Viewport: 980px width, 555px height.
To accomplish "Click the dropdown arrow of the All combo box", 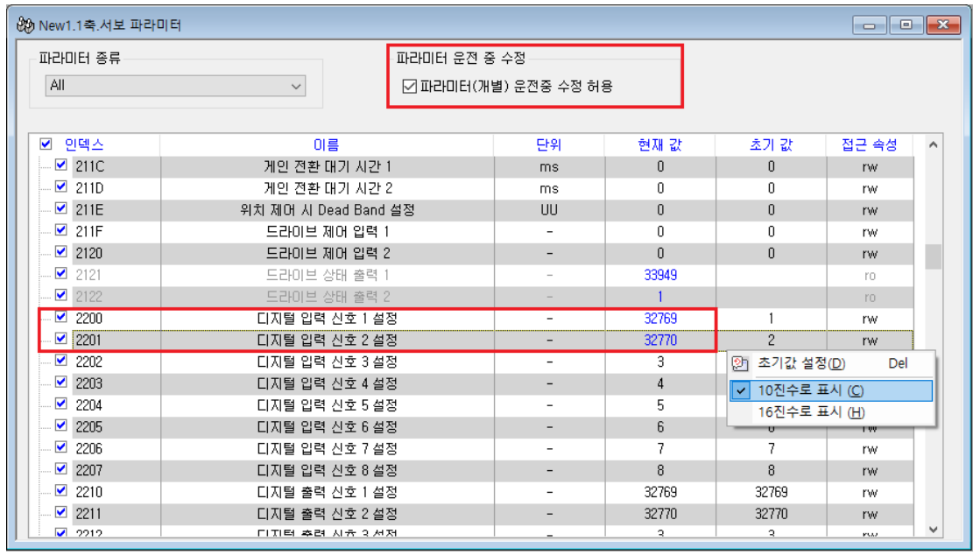I will 296,86.
